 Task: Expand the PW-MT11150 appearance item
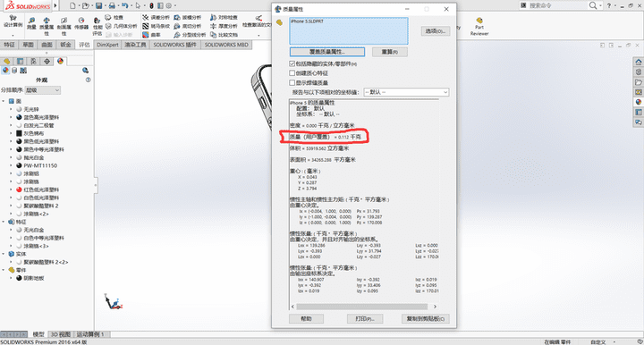click(x=11, y=165)
